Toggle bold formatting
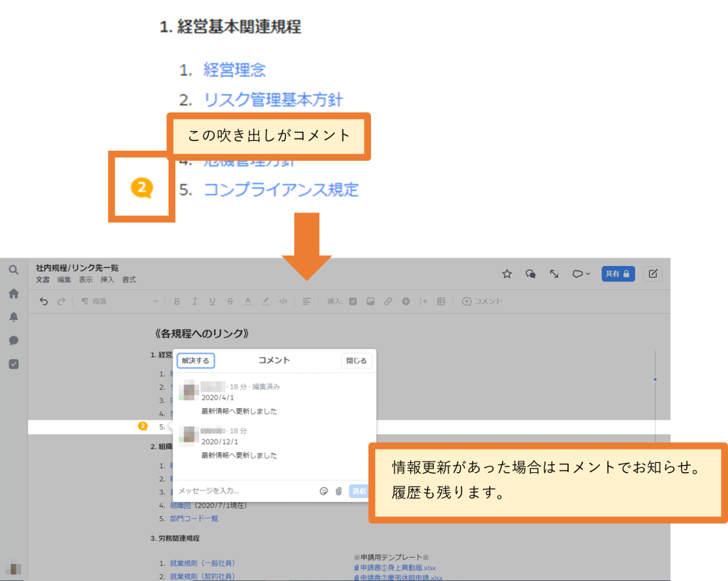 point(177,302)
